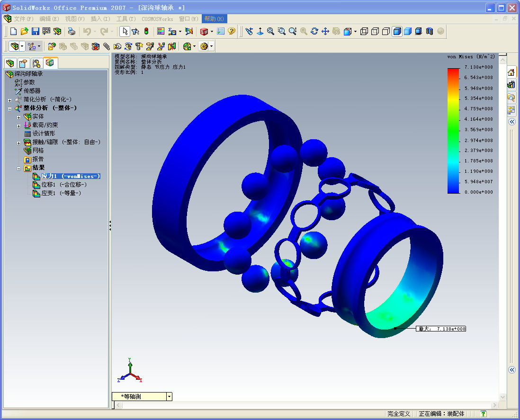Image resolution: width=520 pixels, height=420 pixels.
Task: Open the Undo history dropdown arrow
Action: tap(95, 32)
